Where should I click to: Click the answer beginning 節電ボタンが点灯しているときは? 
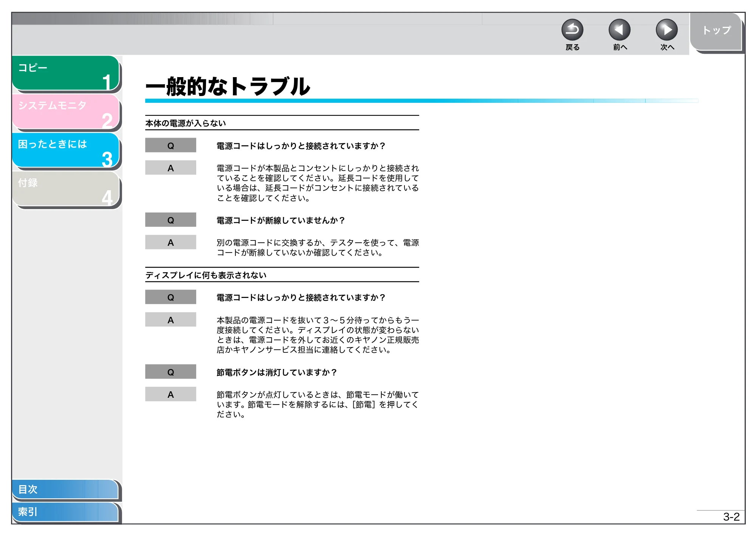[318, 405]
